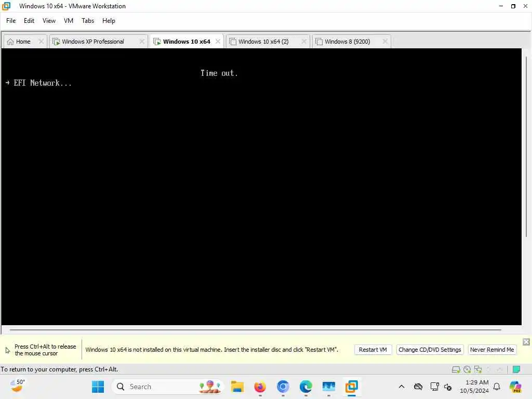Open the weather widget showing 50°
The image size is (532, 399).
(17, 386)
